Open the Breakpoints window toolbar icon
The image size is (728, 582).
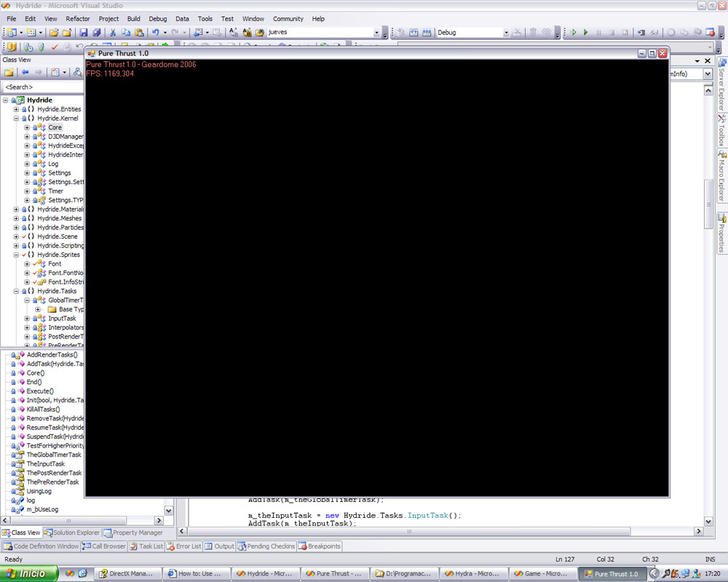pyautogui.click(x=711, y=32)
